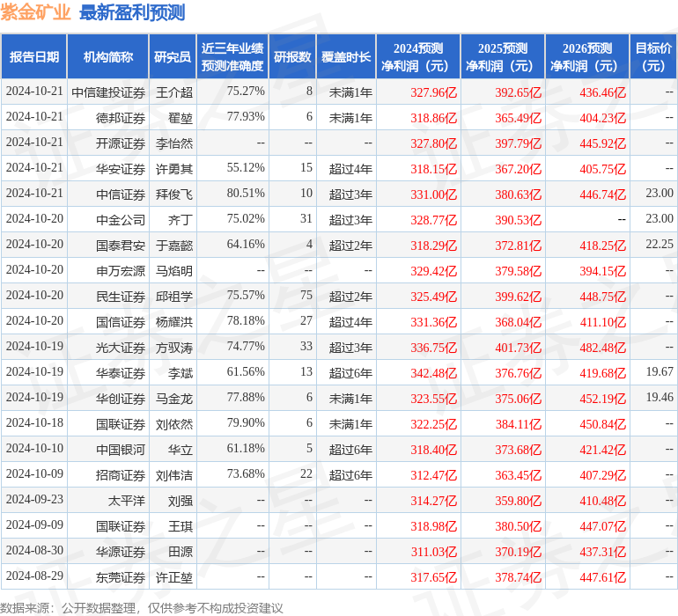Click researcher name 李怡然
The width and height of the screenshot is (678, 616).
coord(174,143)
